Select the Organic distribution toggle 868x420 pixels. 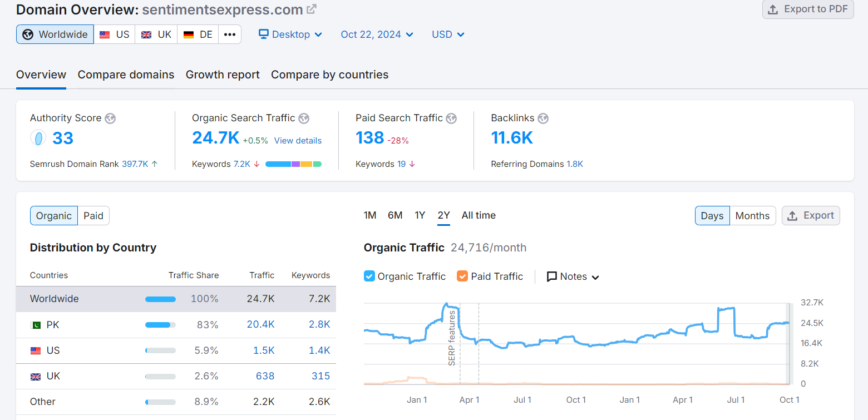(x=54, y=216)
